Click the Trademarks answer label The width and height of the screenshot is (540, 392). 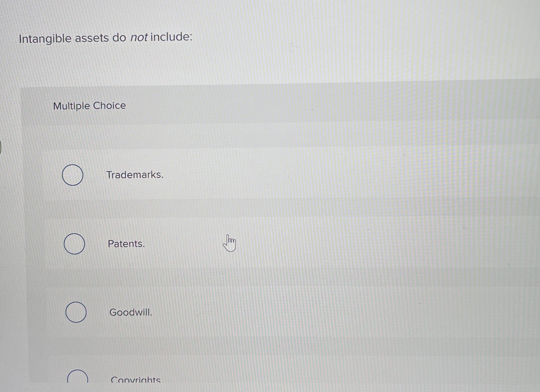pos(135,175)
